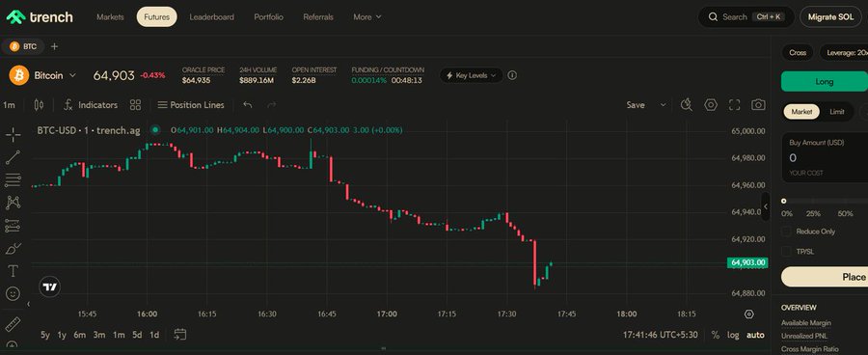Click the order size slider handle
The width and height of the screenshot is (868, 355).
click(784, 201)
